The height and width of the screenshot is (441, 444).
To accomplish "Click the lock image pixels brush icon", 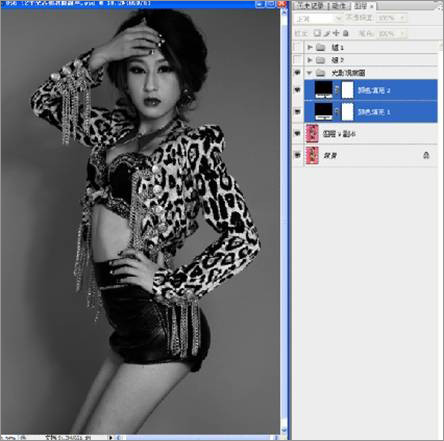I will coord(327,33).
